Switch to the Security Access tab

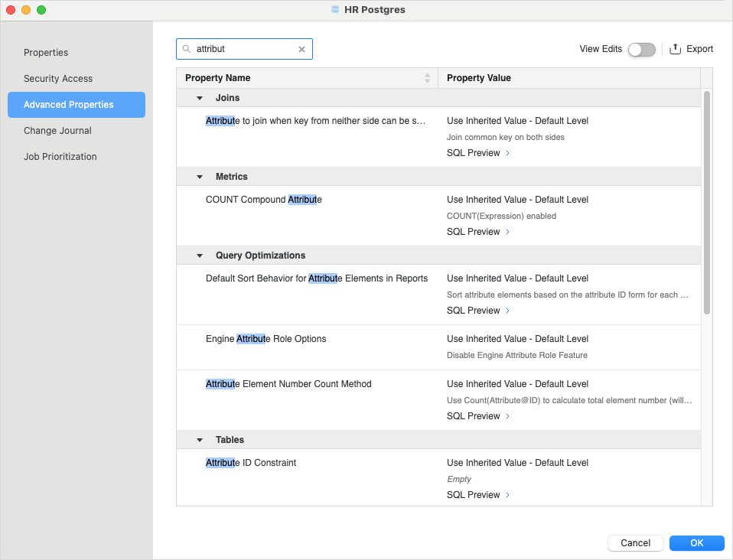click(58, 79)
